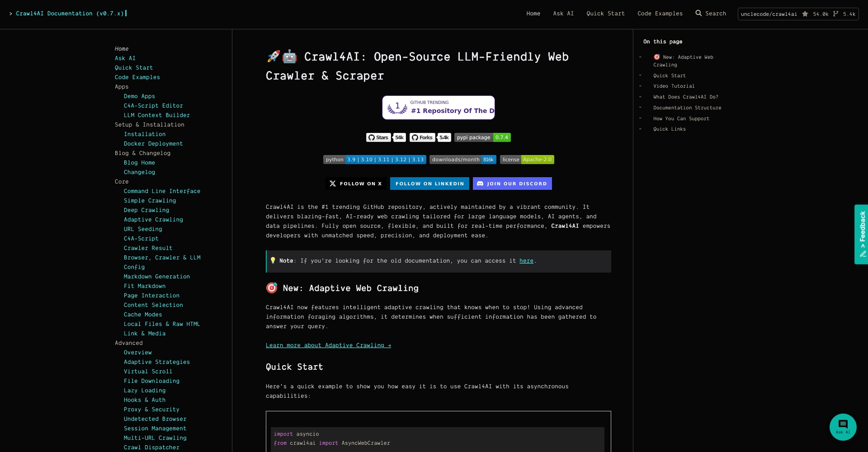Click the Crawl4AI Documentation site title
Image resolution: width=868 pixels, height=452 pixels.
point(70,14)
